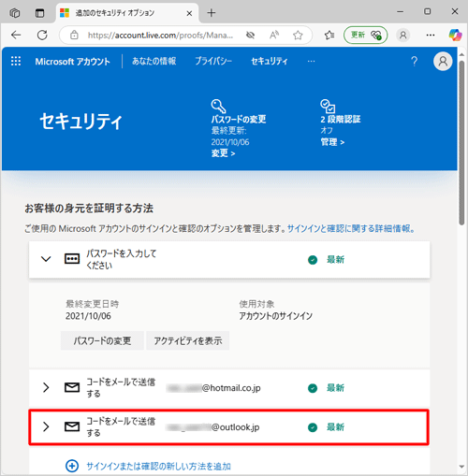Click the envelope icon for outlook.jp

tap(72, 426)
